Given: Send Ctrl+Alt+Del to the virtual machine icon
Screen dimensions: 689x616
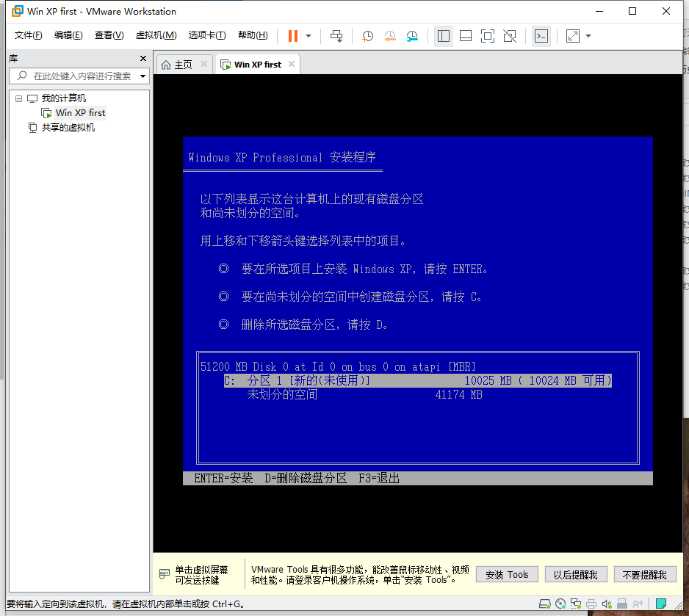Looking at the screenshot, I should [336, 36].
